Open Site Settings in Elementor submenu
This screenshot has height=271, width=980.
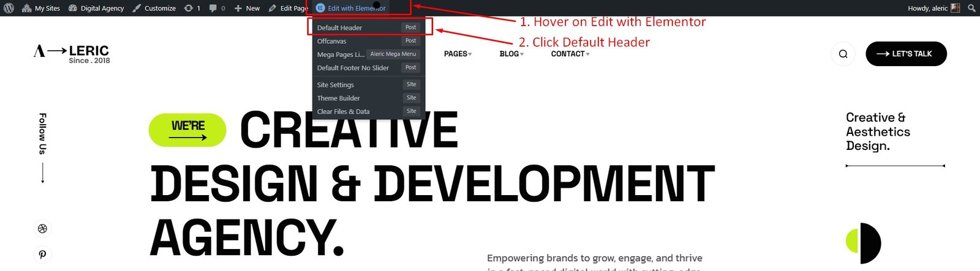click(x=336, y=84)
